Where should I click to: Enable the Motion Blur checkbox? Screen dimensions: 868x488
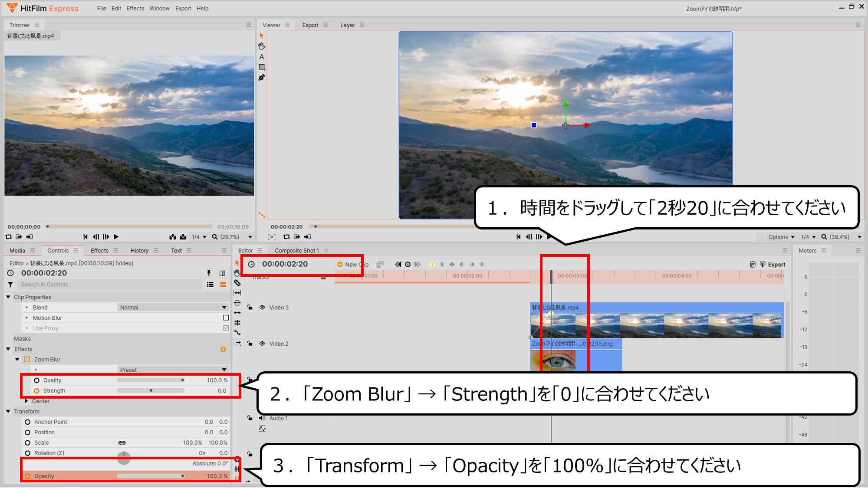[x=226, y=318]
